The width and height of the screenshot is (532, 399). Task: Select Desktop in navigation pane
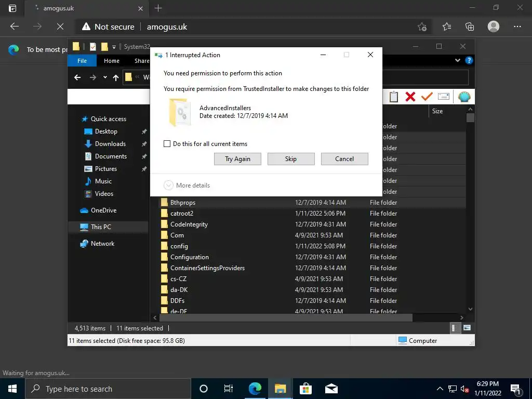click(x=106, y=131)
